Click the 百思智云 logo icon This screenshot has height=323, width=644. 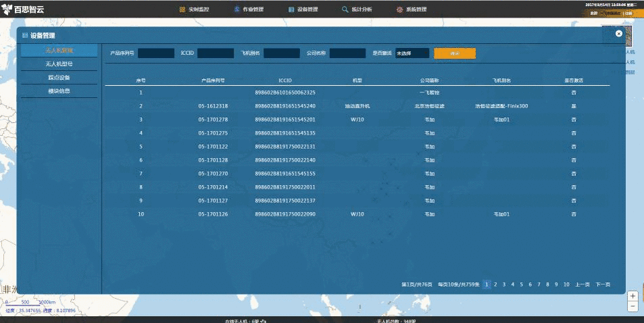coord(7,9)
